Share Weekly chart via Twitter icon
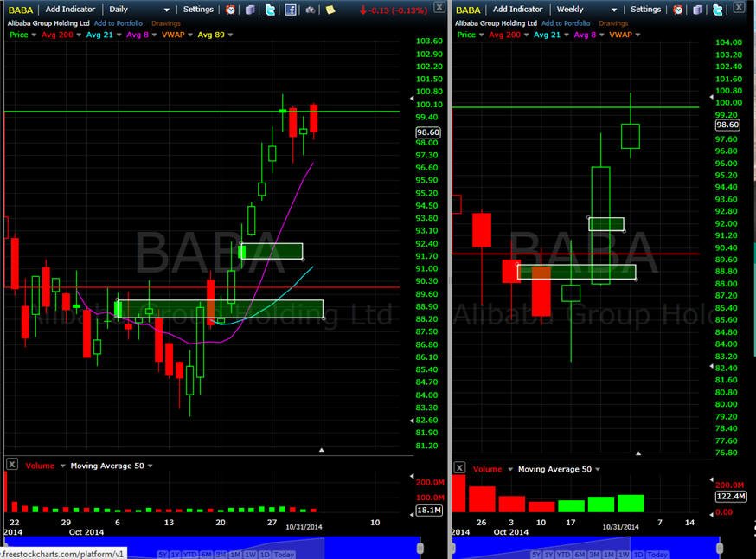Image resolution: width=756 pixels, height=559 pixels. (x=717, y=10)
